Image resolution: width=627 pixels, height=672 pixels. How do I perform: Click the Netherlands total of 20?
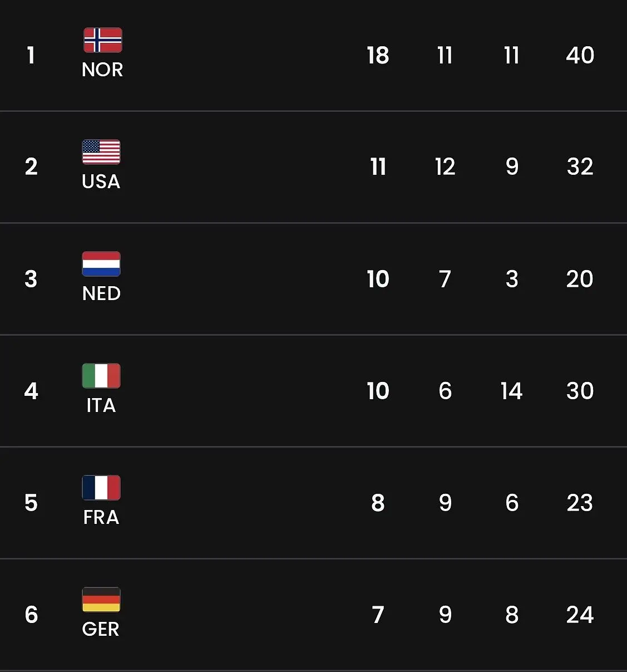580,279
